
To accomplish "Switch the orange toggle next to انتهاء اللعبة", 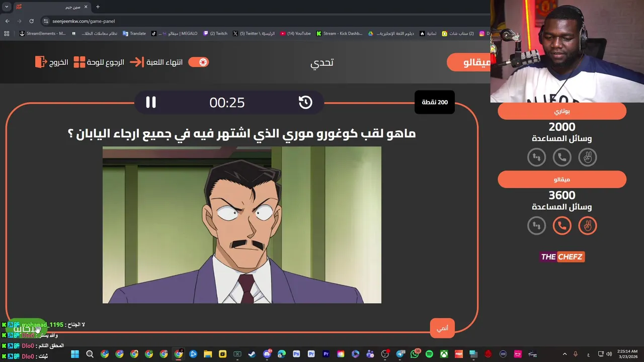I will (198, 62).
